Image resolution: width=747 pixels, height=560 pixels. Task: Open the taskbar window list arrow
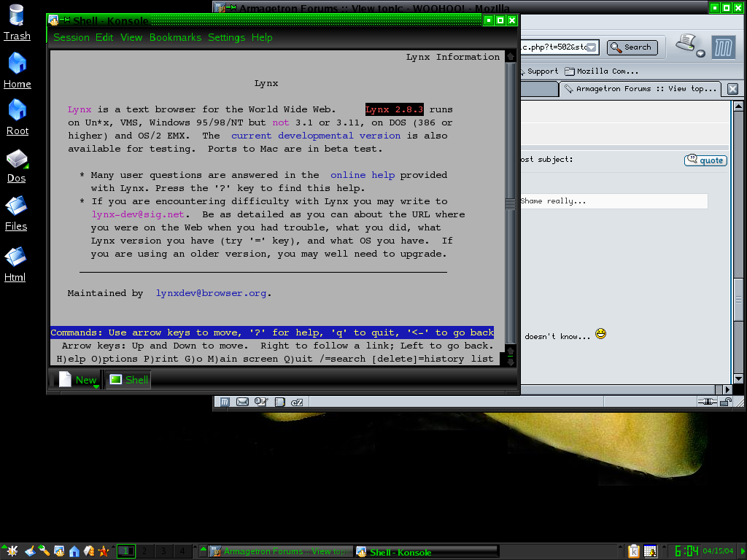tap(204, 551)
